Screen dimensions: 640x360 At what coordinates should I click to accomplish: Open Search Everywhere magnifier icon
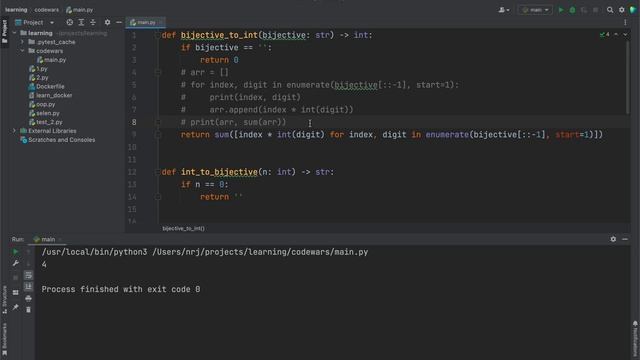point(610,10)
